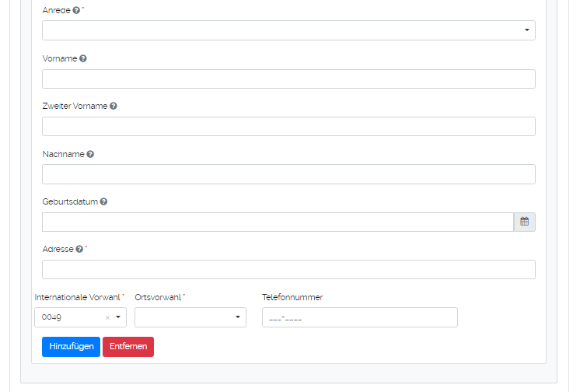This screenshot has height=392, width=580.
Task: Focus the Vorname text field
Action: point(288,79)
